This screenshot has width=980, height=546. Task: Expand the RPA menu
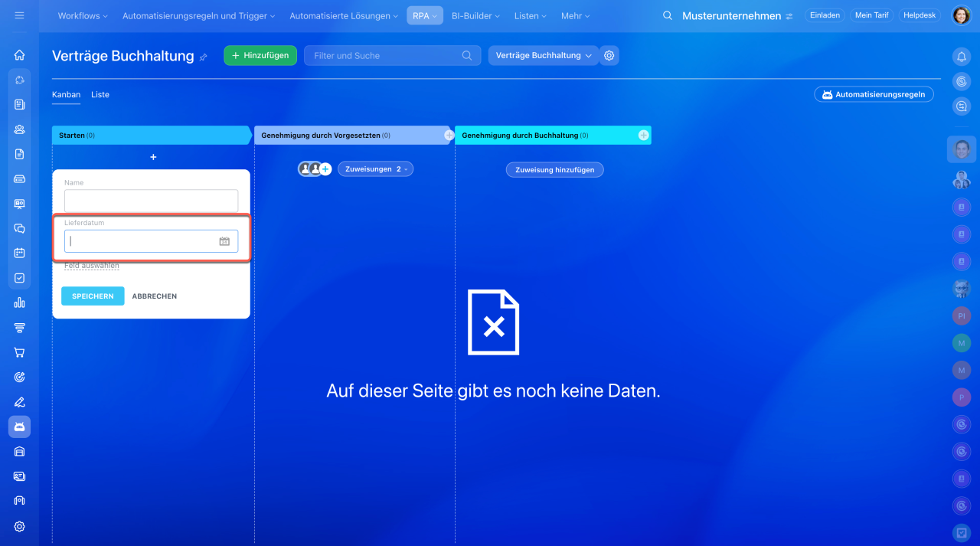pos(425,15)
